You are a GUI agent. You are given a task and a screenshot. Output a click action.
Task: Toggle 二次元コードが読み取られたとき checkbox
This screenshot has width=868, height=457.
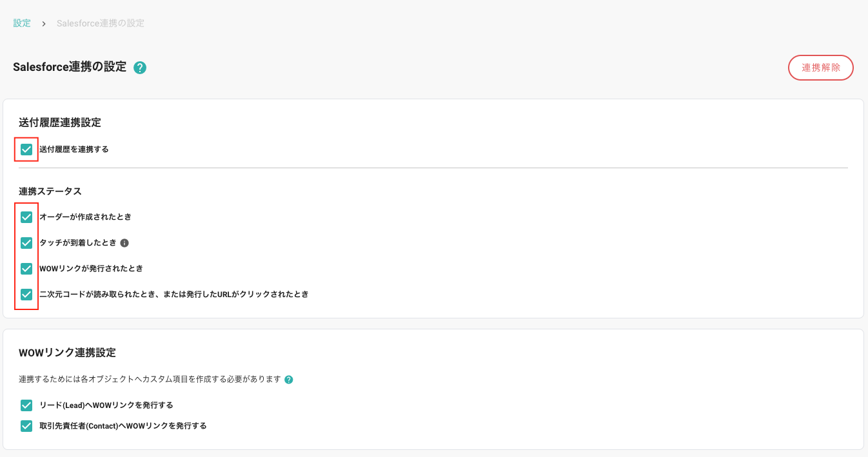tap(26, 295)
